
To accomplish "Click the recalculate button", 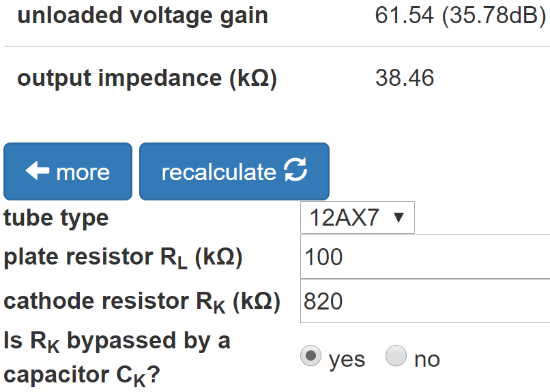I will [x=234, y=171].
